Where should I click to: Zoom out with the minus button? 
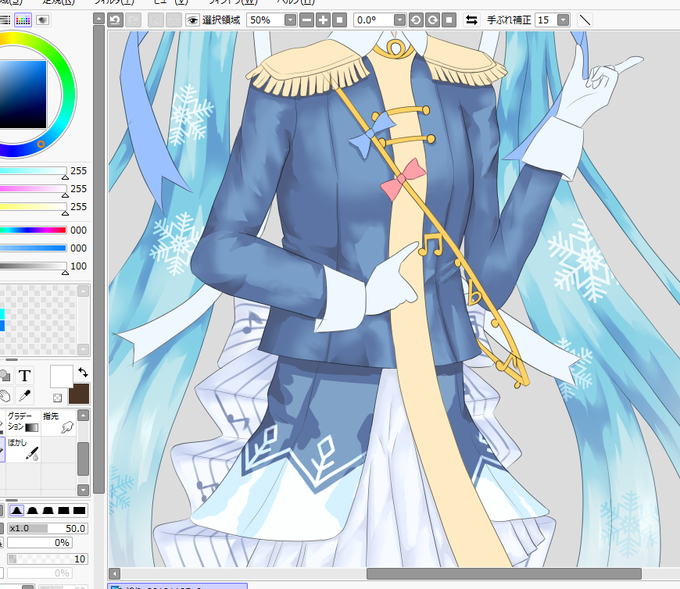pos(307,20)
